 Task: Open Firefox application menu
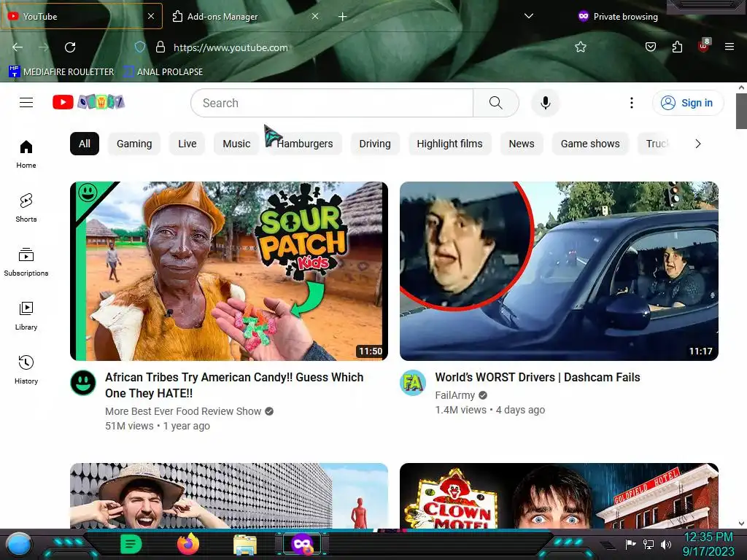pyautogui.click(x=729, y=47)
